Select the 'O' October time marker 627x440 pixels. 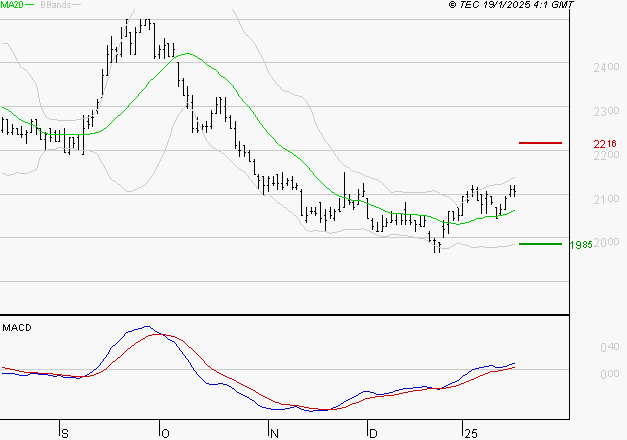pos(163,432)
